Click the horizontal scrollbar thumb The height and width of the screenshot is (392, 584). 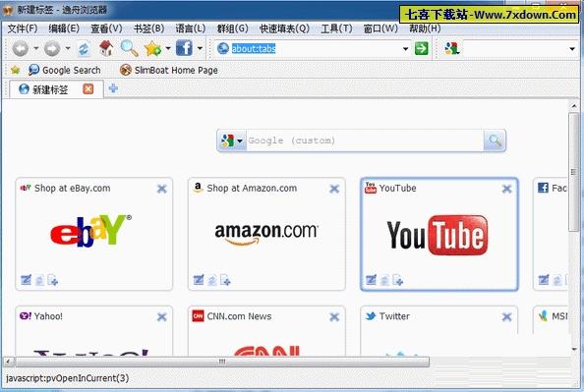click(x=222, y=362)
